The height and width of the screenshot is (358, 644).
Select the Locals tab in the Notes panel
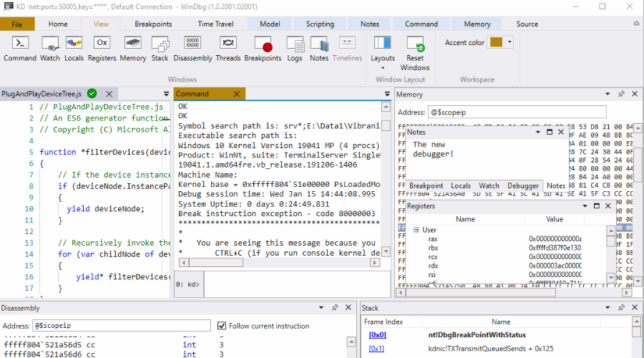(x=460, y=185)
